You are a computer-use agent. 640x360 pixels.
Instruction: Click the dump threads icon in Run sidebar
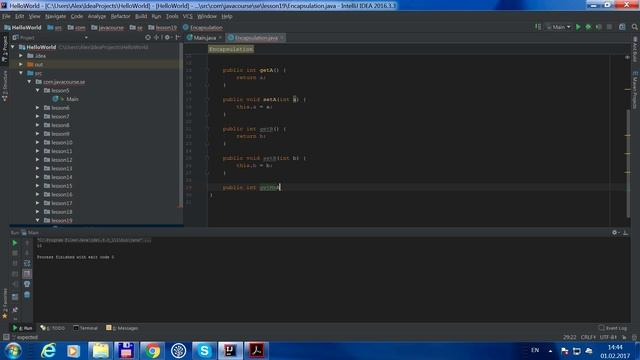click(15, 273)
